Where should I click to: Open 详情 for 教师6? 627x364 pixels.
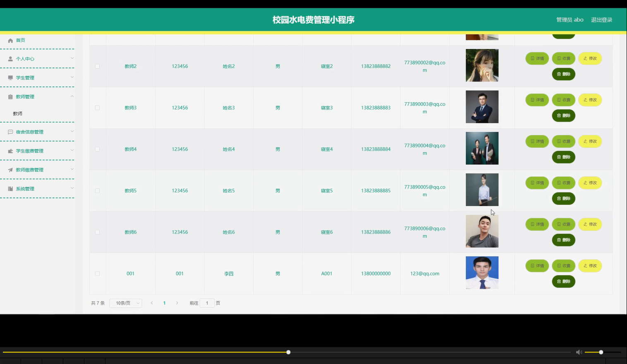tap(537, 224)
